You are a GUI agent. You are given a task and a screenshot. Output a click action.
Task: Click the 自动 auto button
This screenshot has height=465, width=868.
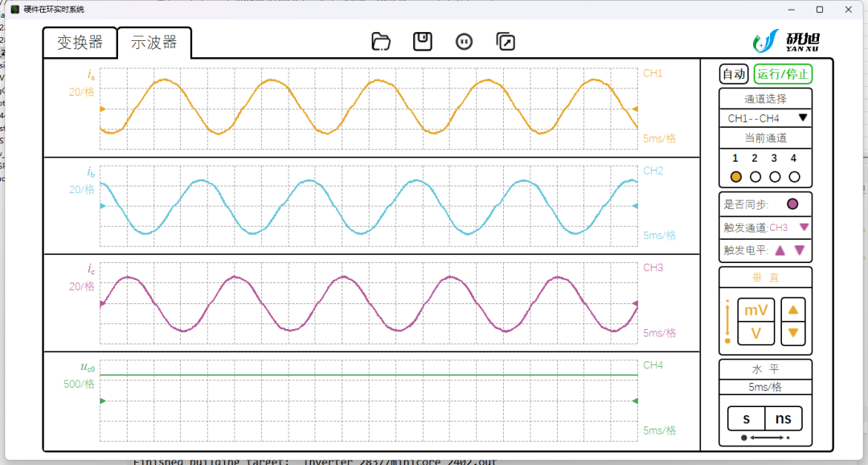click(x=734, y=74)
